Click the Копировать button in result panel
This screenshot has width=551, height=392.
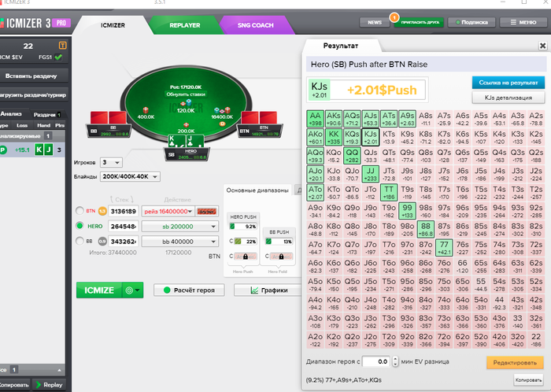pyautogui.click(x=528, y=379)
